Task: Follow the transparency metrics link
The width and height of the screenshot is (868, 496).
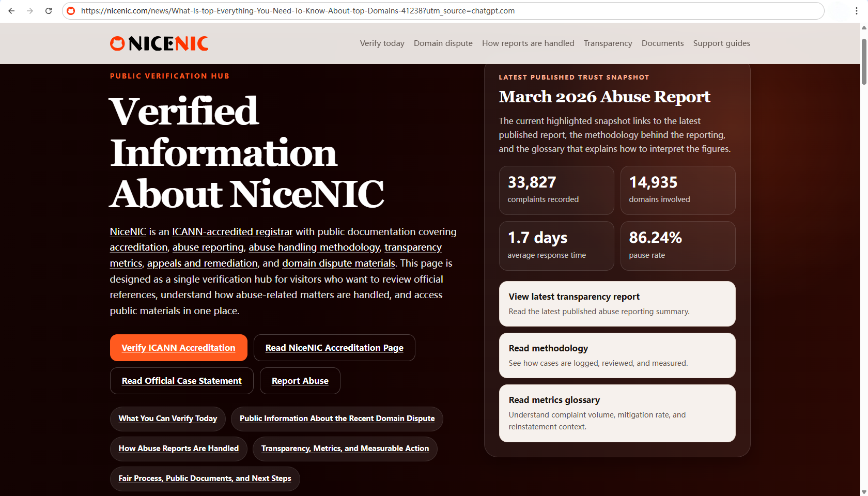Action: coord(413,247)
